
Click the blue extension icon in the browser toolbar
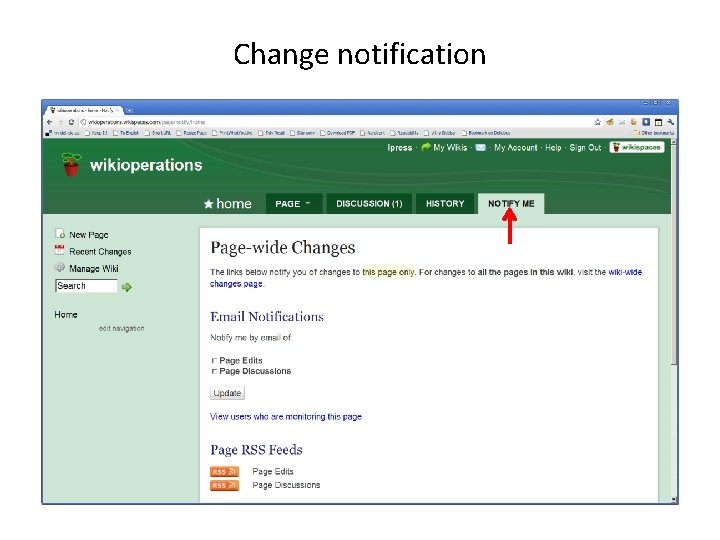tap(646, 122)
